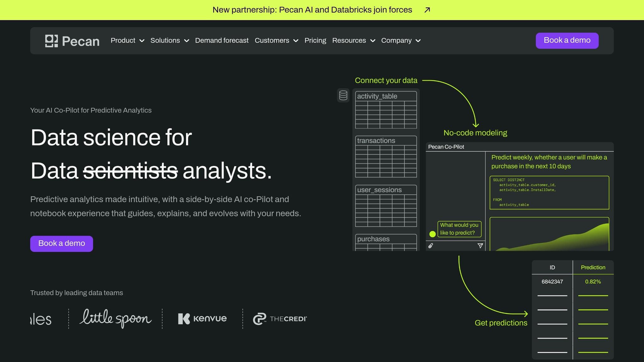Click the TheCredit logo

[x=280, y=319]
